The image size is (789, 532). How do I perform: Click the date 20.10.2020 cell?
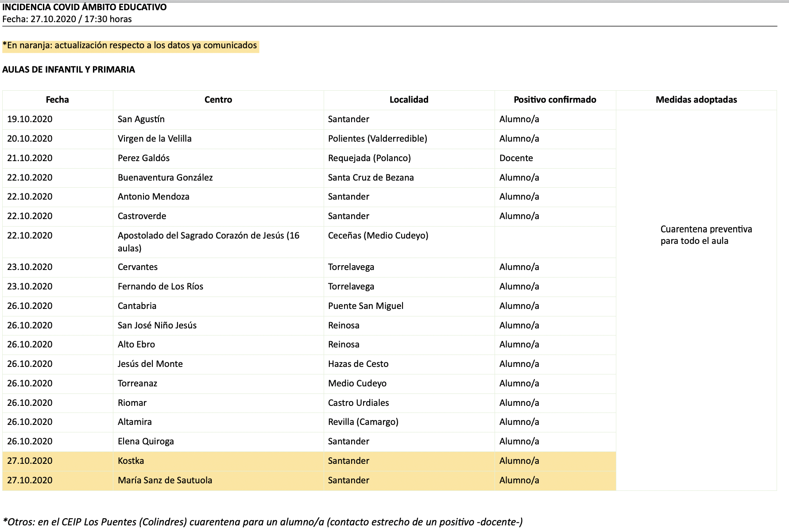pyautogui.click(x=30, y=139)
